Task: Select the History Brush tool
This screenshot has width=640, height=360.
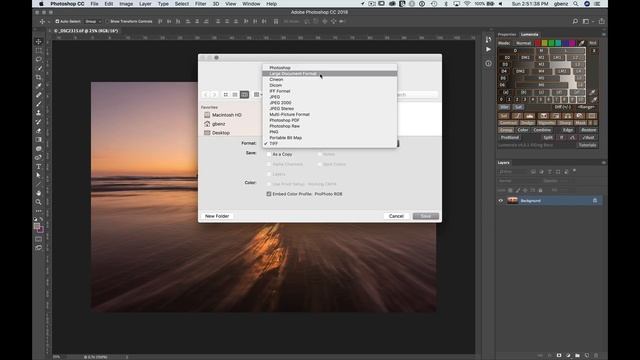Action: (39, 122)
